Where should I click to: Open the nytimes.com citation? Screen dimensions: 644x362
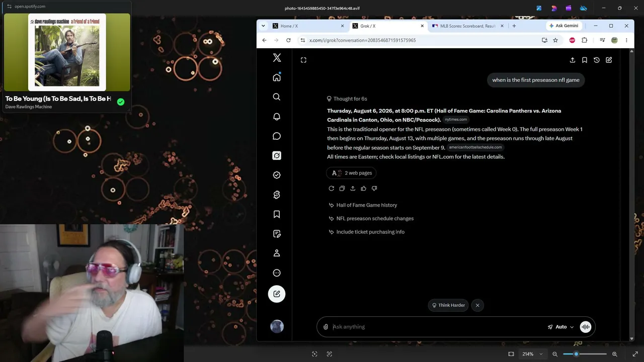pos(456,120)
